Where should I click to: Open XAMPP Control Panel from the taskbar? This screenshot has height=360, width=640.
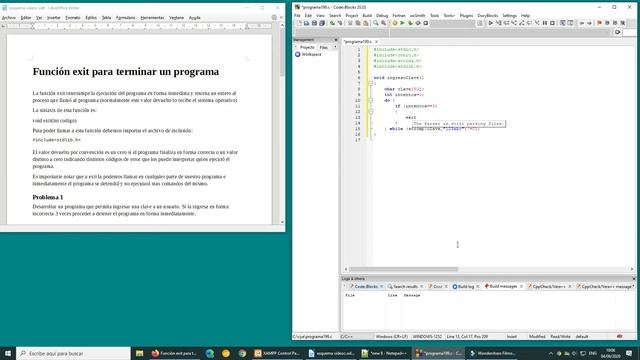278,353
